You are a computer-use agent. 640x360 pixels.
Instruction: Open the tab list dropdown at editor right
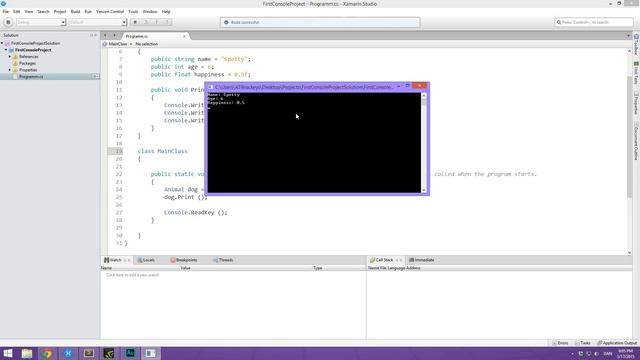click(629, 36)
